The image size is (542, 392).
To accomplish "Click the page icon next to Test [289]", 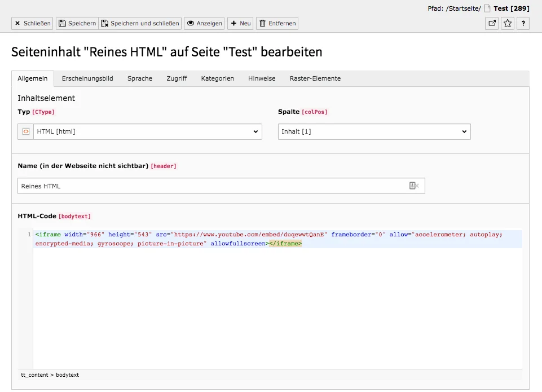I will [x=488, y=8].
